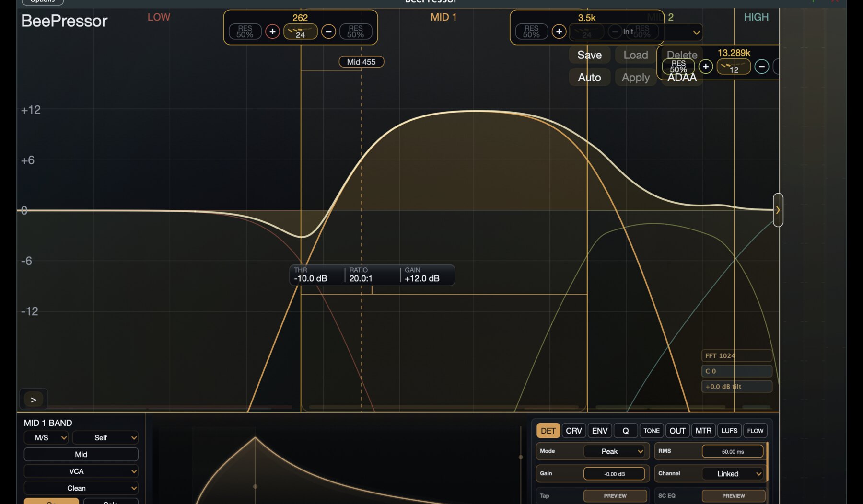
Task: Open Channel Linked dropdown
Action: 733,474
